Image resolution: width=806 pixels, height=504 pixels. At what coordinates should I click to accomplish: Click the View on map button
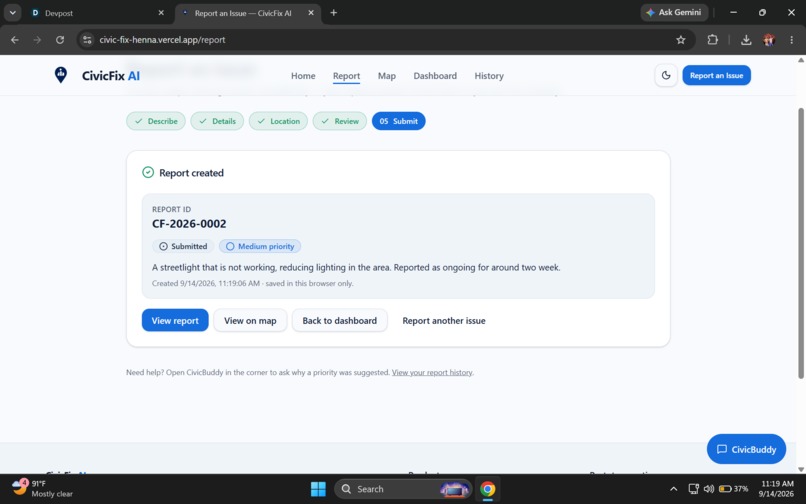point(250,320)
